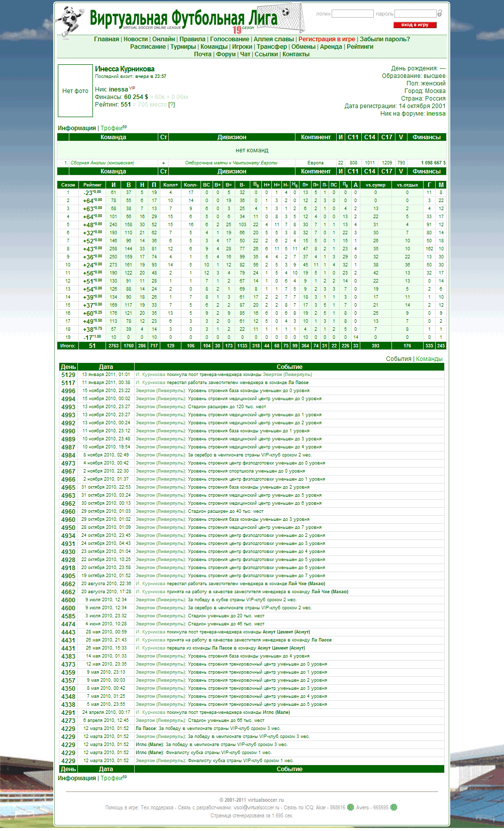Open team 'Сборная Англии (юношеская)' link
Viewport: 504px width, 831px height.
coord(103,163)
